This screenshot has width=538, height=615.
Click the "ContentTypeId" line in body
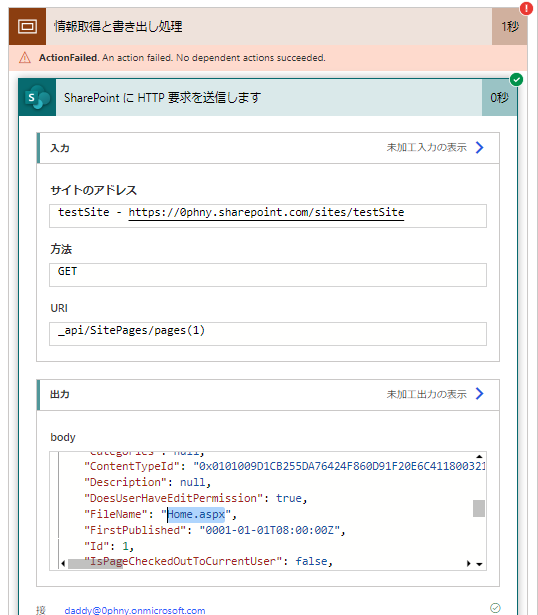coord(285,466)
